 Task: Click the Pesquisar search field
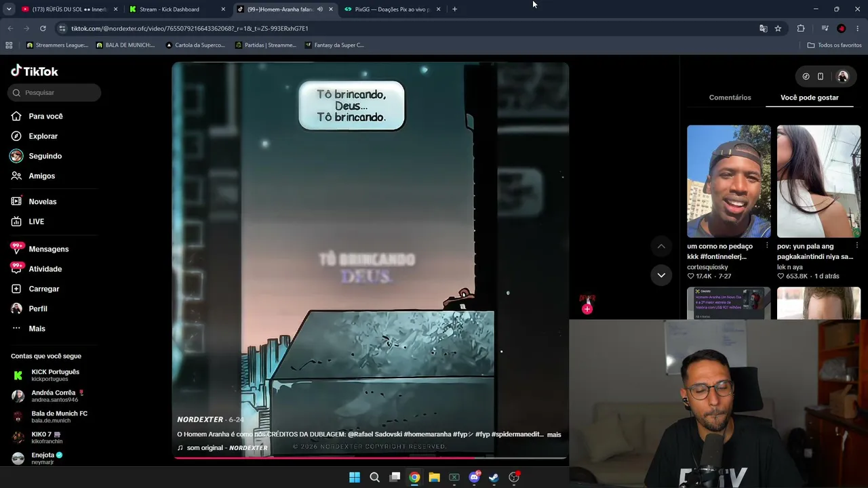(54, 92)
